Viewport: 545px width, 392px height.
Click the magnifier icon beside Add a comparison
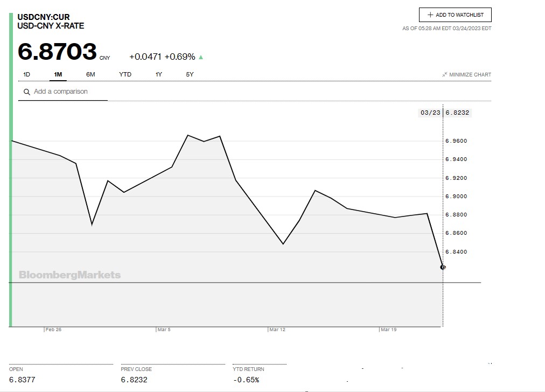pos(27,92)
